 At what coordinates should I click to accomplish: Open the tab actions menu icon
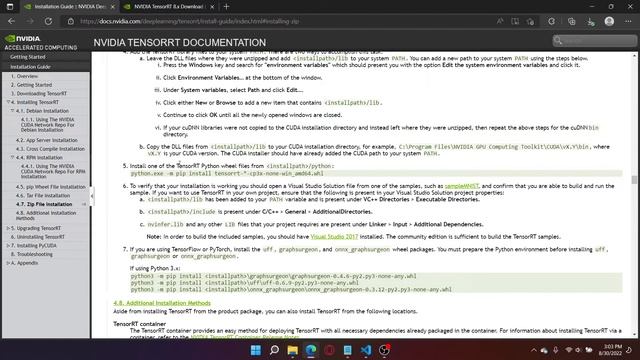click(x=10, y=7)
